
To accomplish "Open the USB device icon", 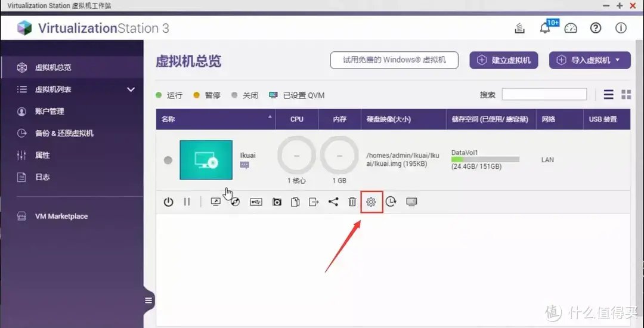I will [x=256, y=202].
